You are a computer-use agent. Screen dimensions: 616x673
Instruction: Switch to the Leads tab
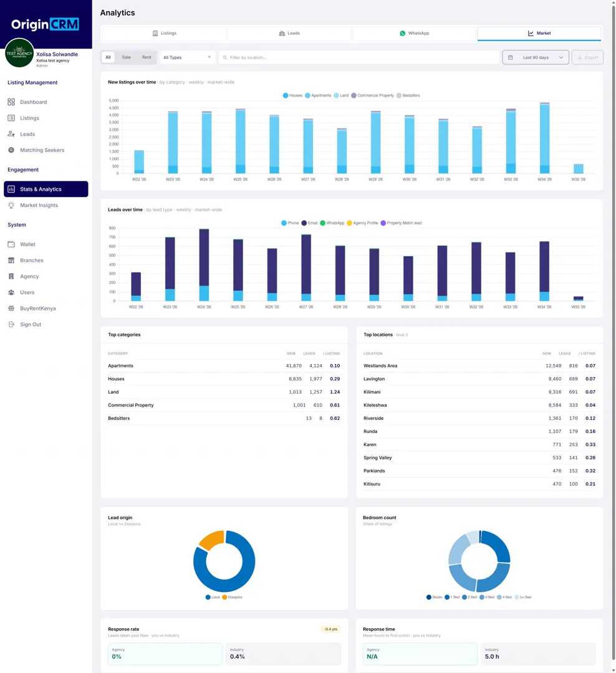[x=289, y=34]
